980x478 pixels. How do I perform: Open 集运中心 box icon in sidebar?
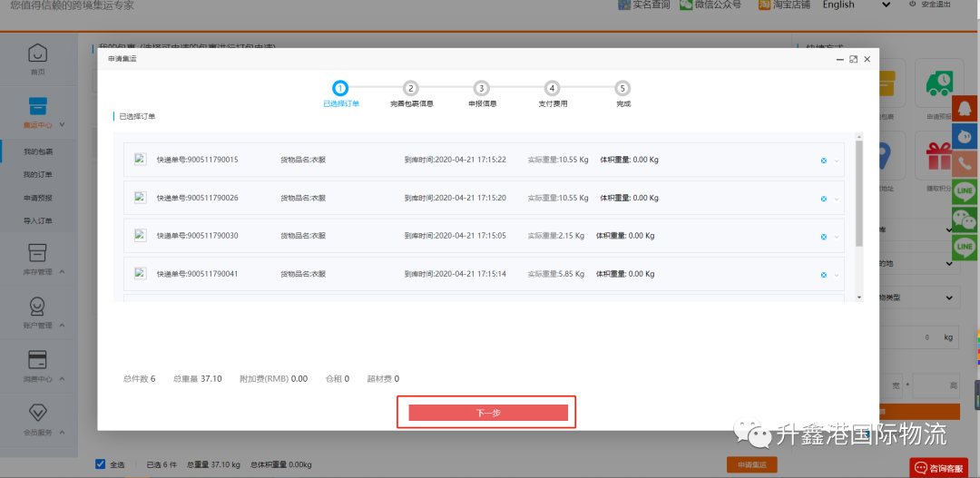point(38,105)
